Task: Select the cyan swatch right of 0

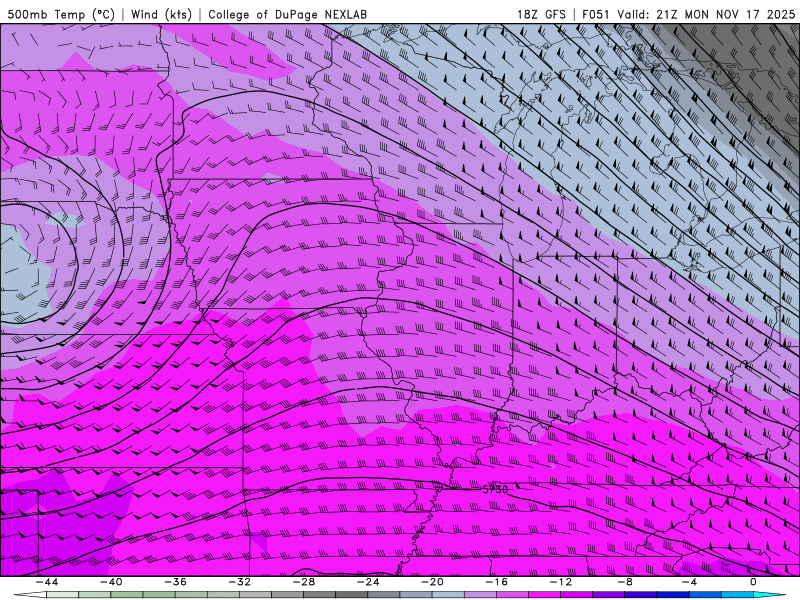Action: (x=768, y=595)
